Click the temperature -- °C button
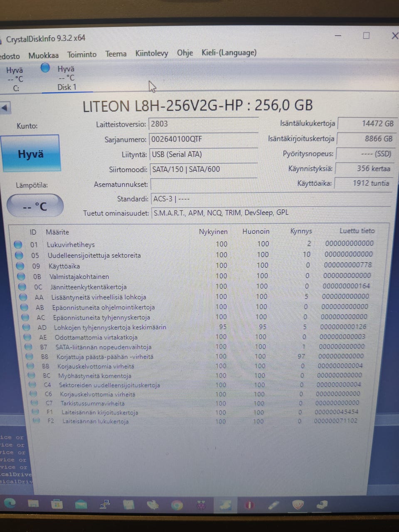The width and height of the screenshot is (399, 532). coord(35,206)
